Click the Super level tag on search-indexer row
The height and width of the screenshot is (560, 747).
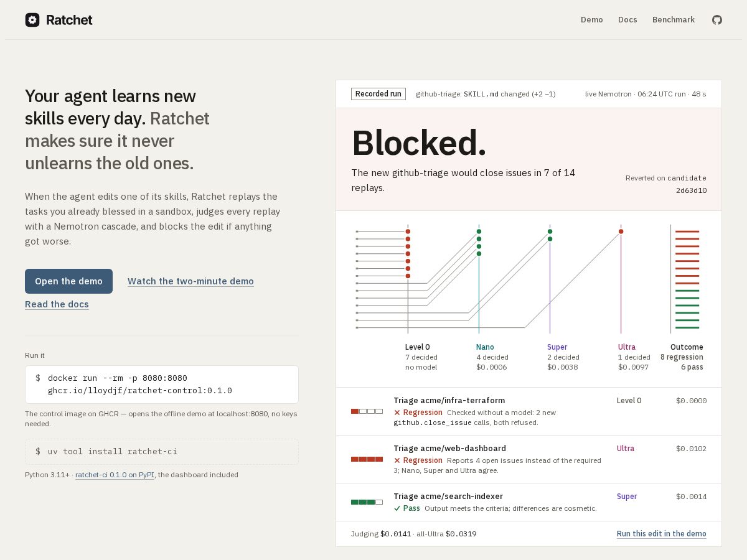627,497
